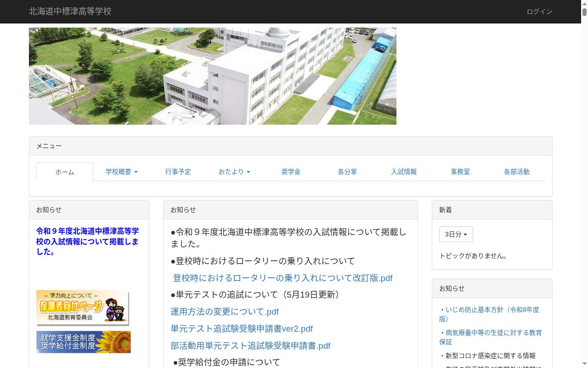Image resolution: width=588 pixels, height=368 pixels.
Task: Click the school aerial header photo
Action: pyautogui.click(x=213, y=76)
